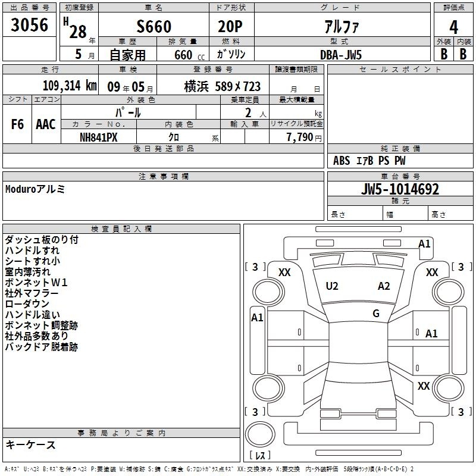Select the car name S660 field
Viewport: 476px width, 476px height.
[x=154, y=27]
